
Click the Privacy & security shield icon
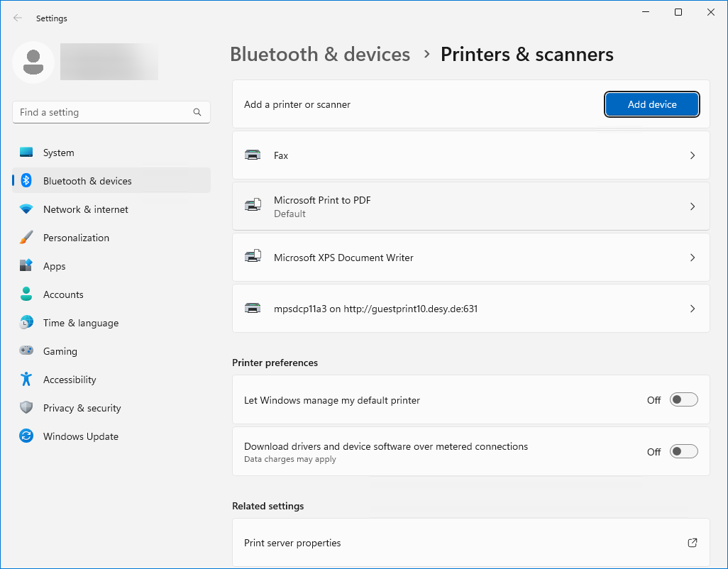(x=26, y=408)
